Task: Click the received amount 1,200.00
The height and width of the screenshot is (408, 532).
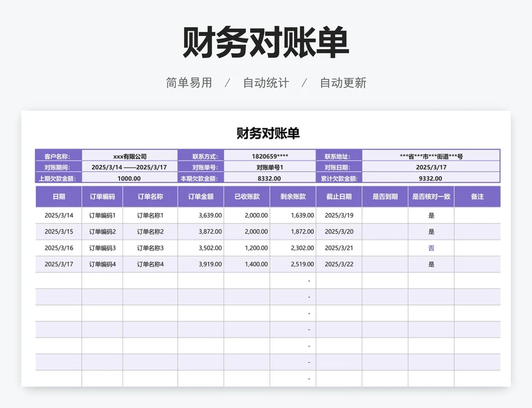Action: [x=247, y=248]
